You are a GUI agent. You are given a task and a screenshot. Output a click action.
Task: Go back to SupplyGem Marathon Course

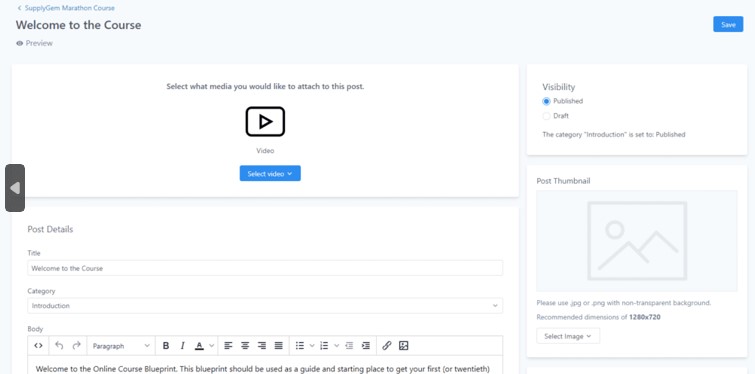click(66, 8)
